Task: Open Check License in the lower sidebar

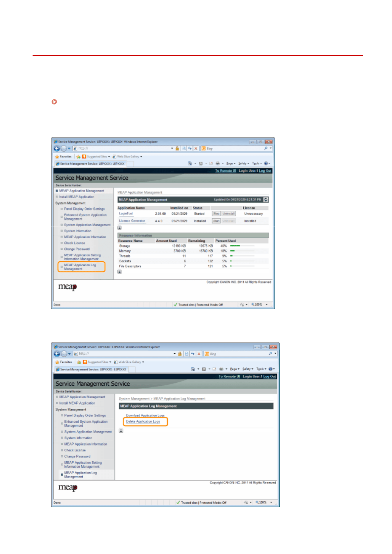Action: [75, 450]
